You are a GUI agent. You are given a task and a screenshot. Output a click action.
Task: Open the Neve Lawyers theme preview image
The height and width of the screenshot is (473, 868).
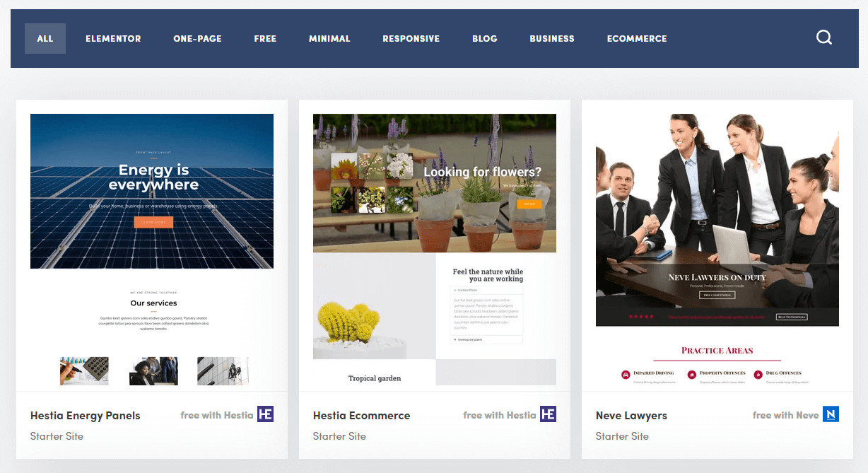717,250
